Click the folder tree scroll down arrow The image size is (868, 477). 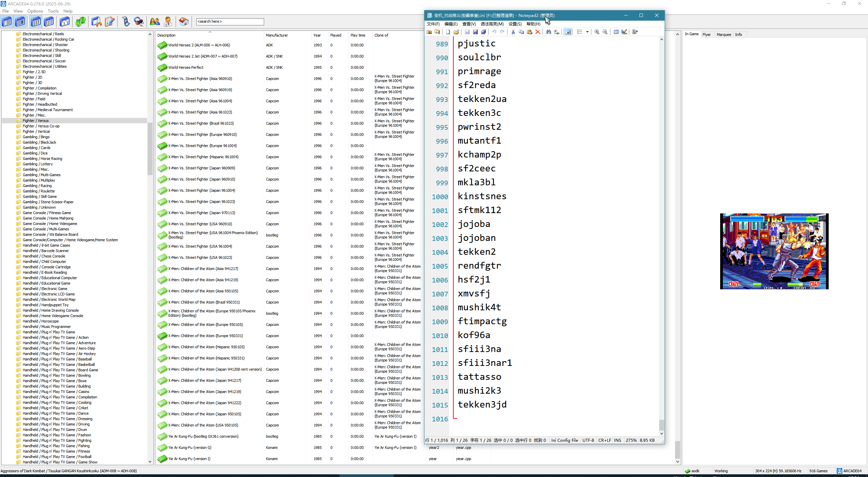click(x=150, y=461)
